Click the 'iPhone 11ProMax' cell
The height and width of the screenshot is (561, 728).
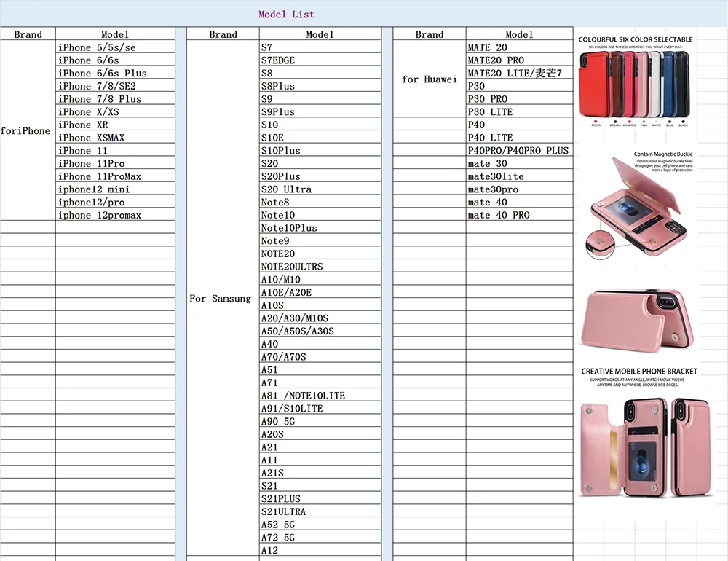(115, 176)
